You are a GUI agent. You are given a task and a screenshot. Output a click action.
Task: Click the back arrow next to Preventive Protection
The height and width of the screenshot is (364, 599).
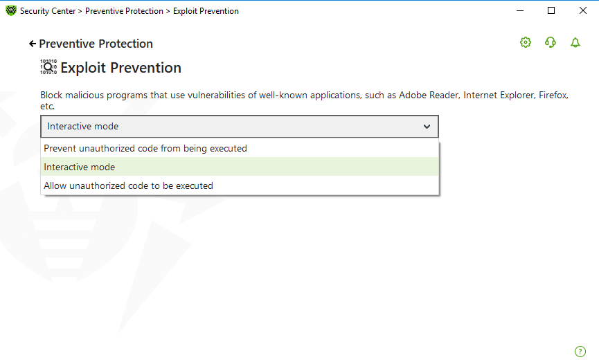tap(33, 44)
